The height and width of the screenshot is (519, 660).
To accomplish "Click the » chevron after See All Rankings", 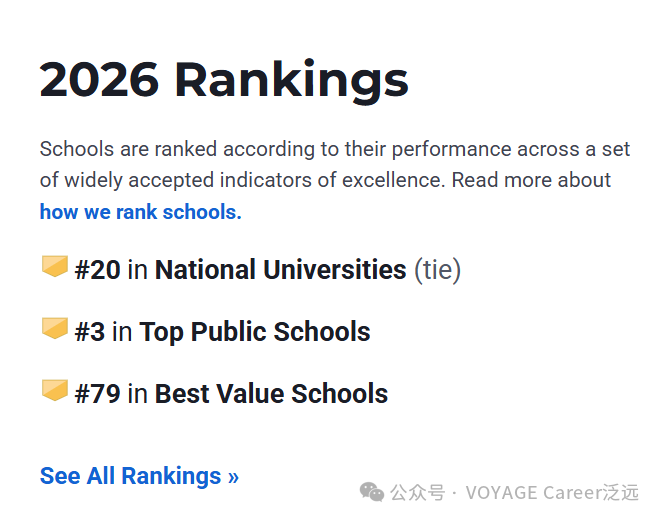I will click(233, 477).
